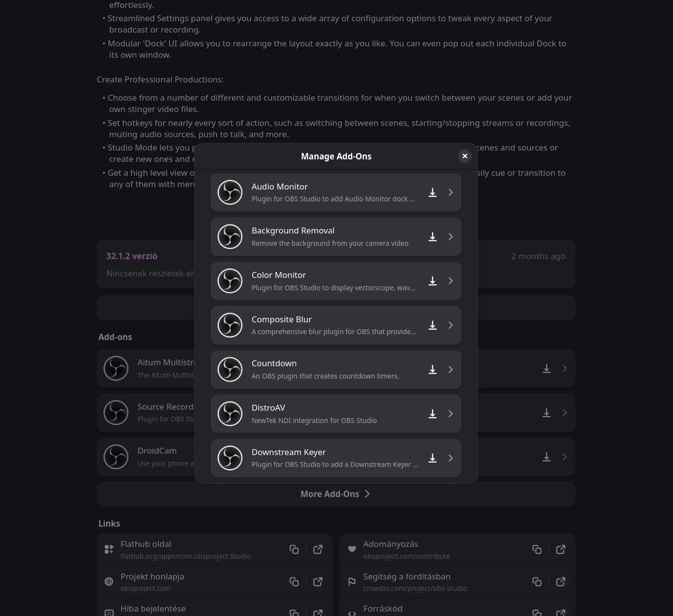Install the Color Monitor add-on
The image size is (673, 616).
point(432,281)
